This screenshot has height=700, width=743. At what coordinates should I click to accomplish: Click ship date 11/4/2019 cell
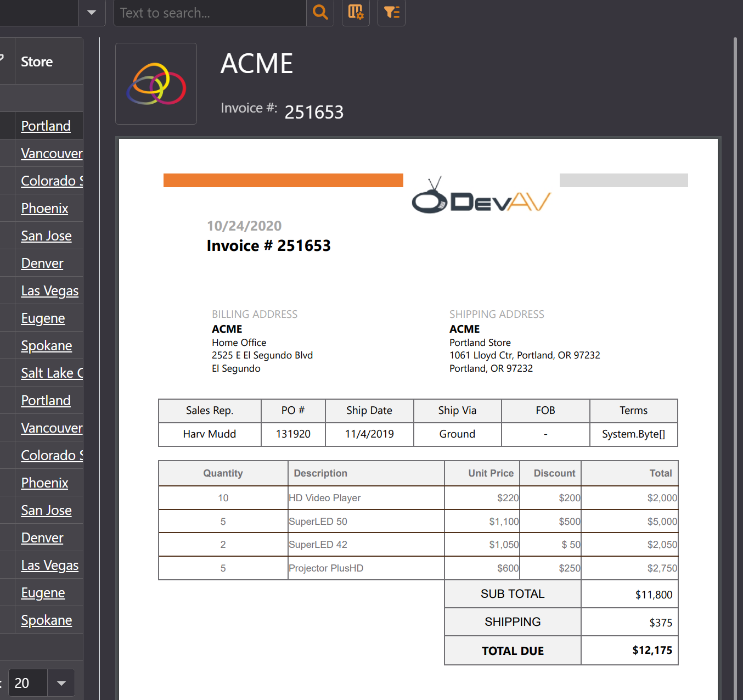point(369,434)
